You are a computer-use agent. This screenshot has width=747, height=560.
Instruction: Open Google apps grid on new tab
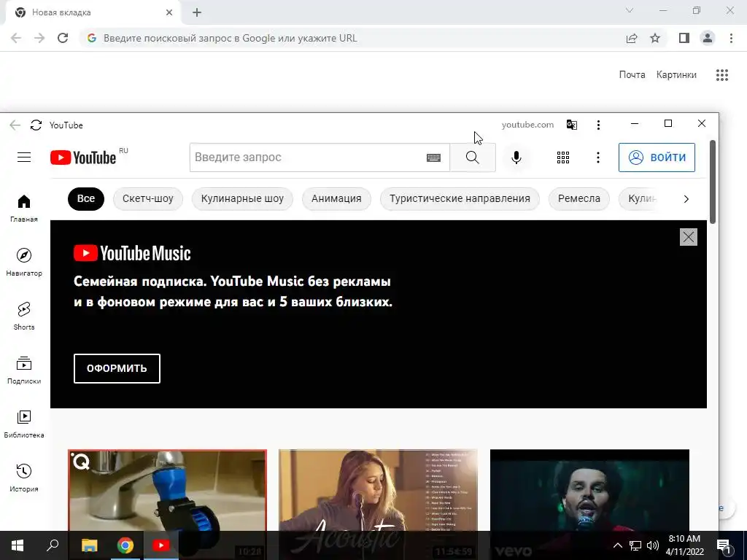pyautogui.click(x=721, y=75)
